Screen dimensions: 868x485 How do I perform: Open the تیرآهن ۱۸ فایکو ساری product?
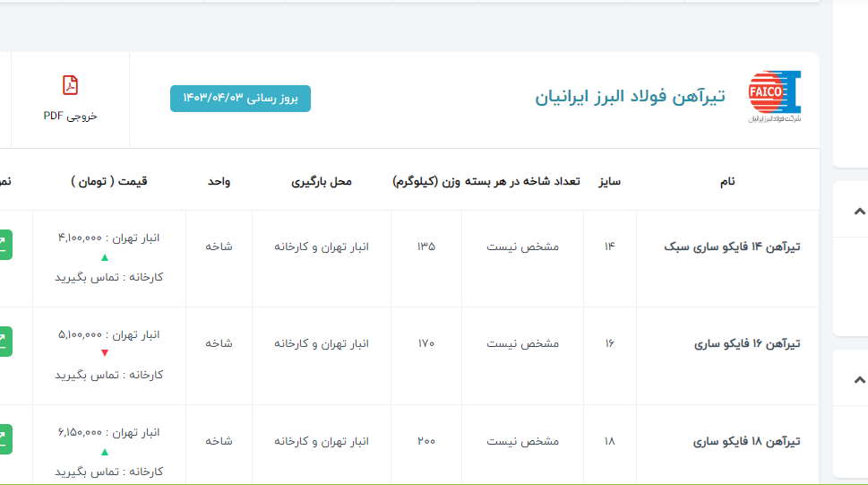pyautogui.click(x=747, y=441)
